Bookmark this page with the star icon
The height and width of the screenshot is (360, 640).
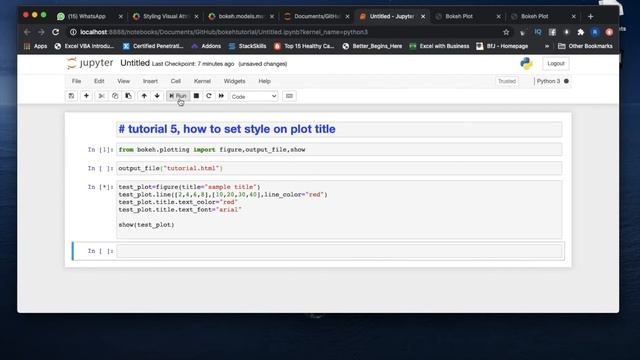pyautogui.click(x=506, y=32)
